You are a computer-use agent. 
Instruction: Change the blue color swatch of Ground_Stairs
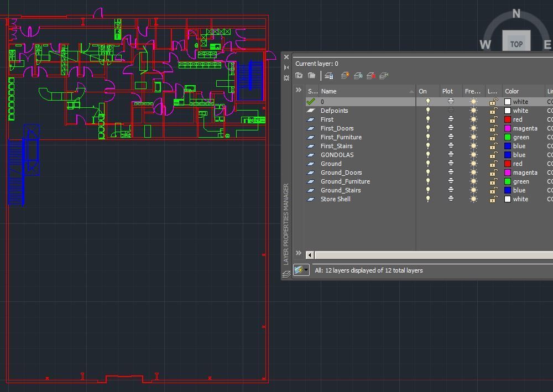(508, 190)
